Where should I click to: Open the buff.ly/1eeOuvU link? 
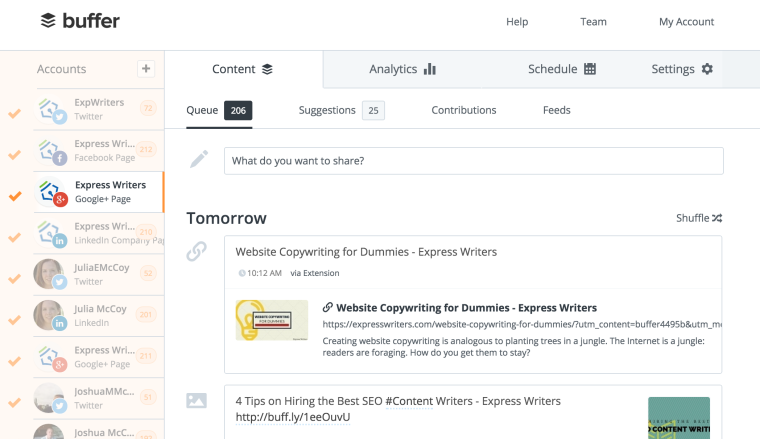(x=293, y=417)
